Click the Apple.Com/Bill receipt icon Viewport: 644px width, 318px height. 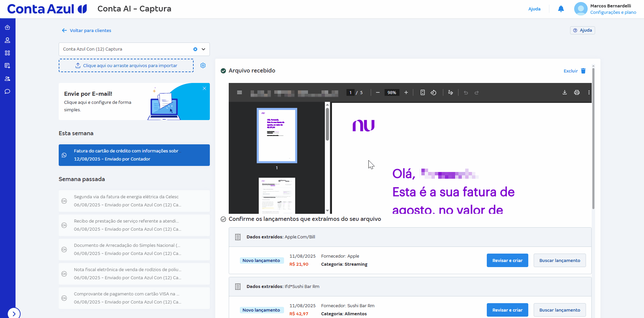coord(238,237)
